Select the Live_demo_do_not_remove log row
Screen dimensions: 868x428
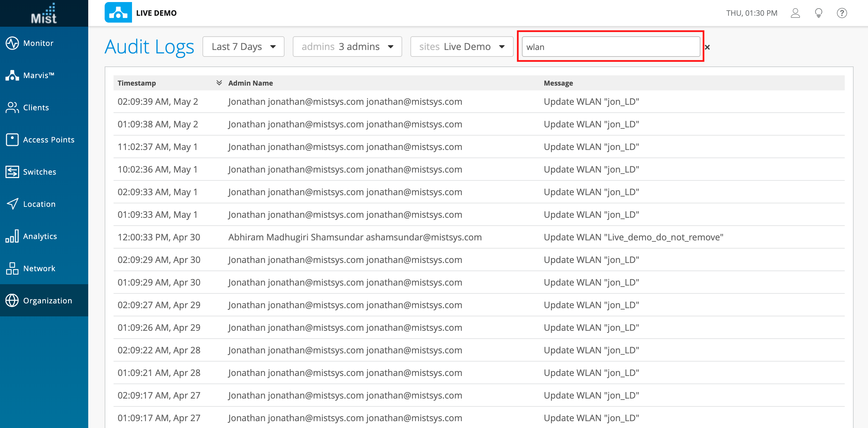(479, 237)
